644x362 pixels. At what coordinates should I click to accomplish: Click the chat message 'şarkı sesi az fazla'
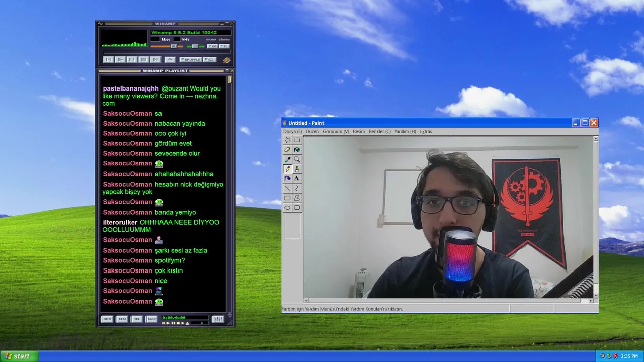pyautogui.click(x=181, y=250)
